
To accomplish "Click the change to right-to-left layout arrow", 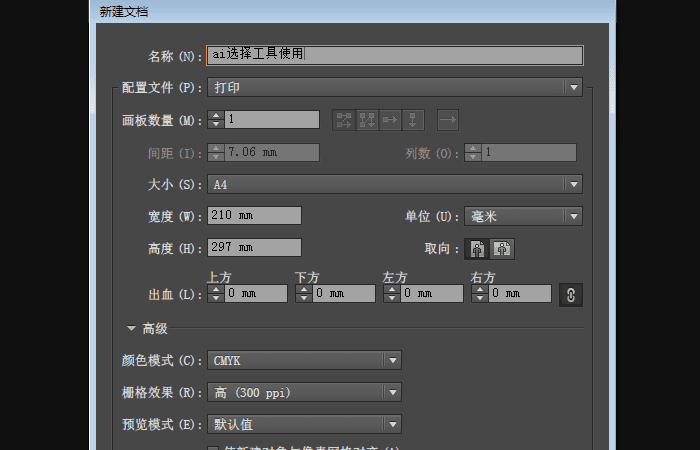I will (x=448, y=120).
